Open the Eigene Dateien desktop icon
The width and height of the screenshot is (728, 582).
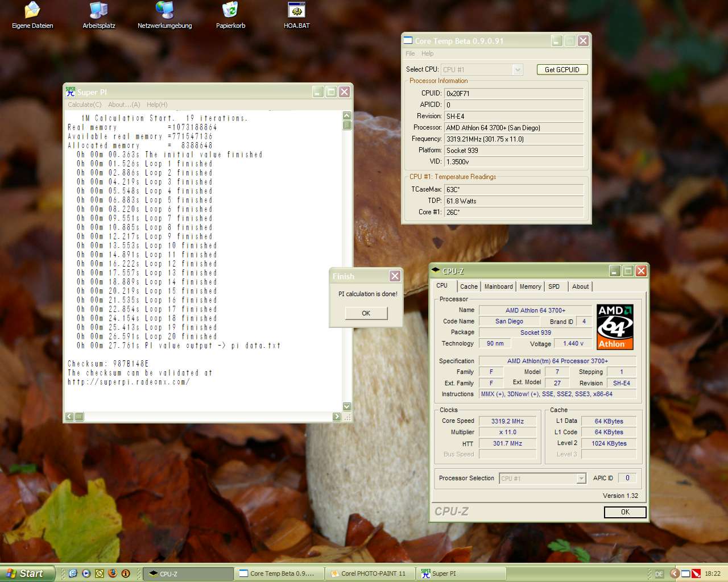click(32, 15)
